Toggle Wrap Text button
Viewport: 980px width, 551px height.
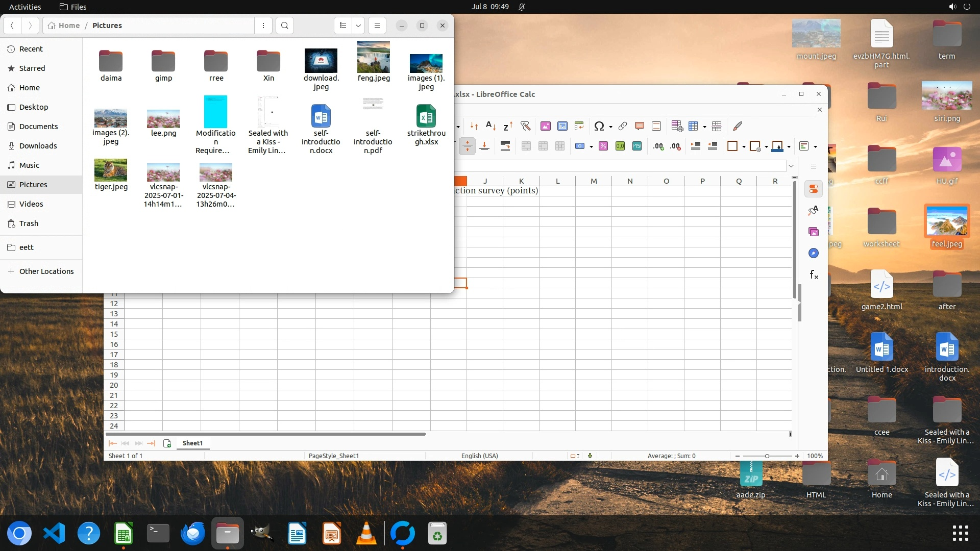505,146
